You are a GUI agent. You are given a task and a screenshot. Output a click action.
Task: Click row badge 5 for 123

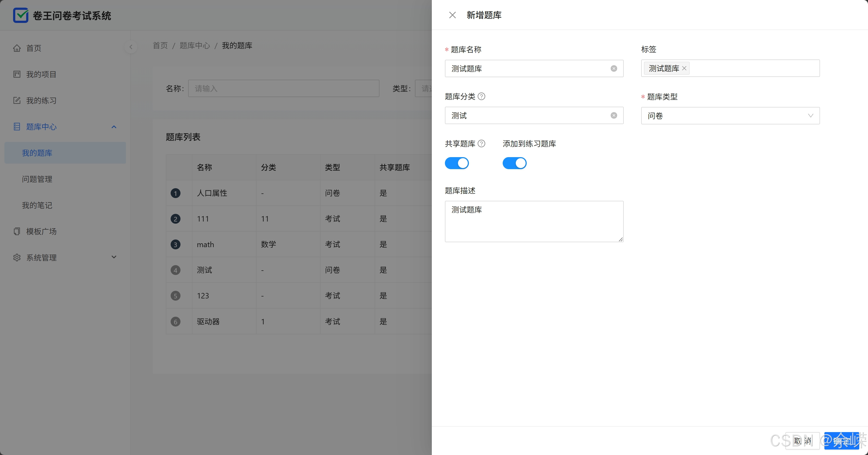tap(175, 296)
